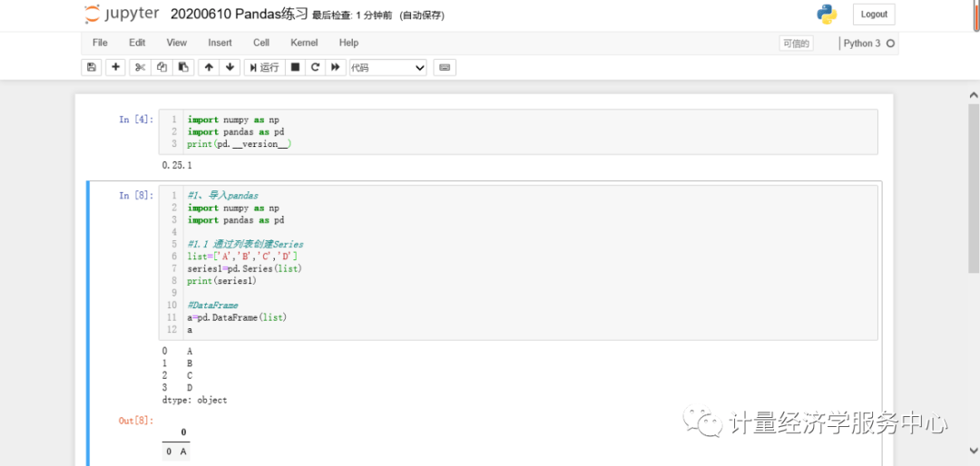Image resolution: width=980 pixels, height=466 pixels.
Task: Click the output text dtype: object
Action: (x=194, y=400)
